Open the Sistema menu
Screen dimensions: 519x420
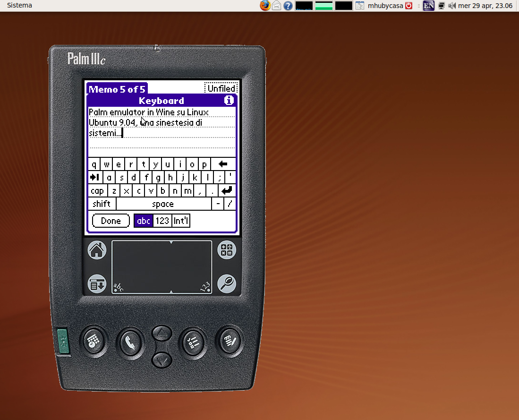point(19,5)
